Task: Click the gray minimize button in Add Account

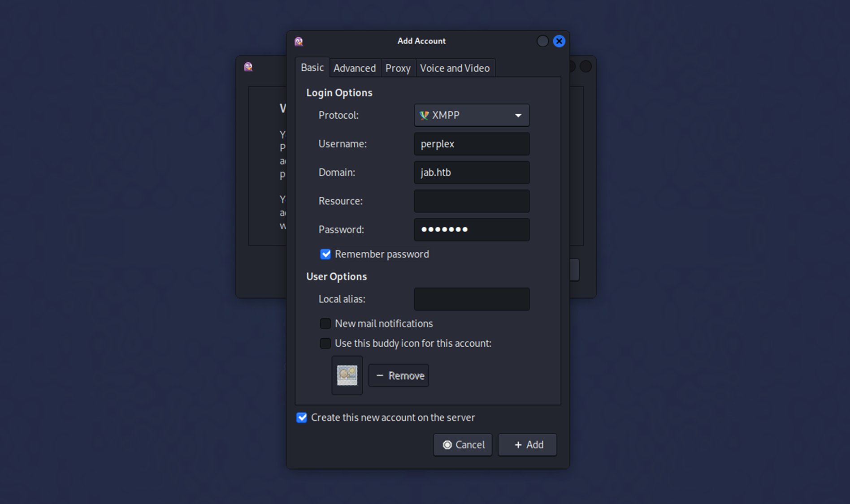Action: tap(542, 41)
